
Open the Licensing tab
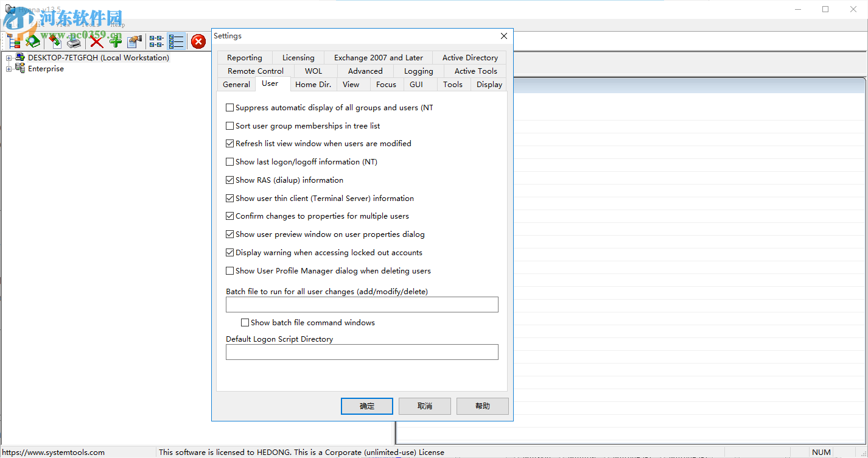pyautogui.click(x=298, y=58)
